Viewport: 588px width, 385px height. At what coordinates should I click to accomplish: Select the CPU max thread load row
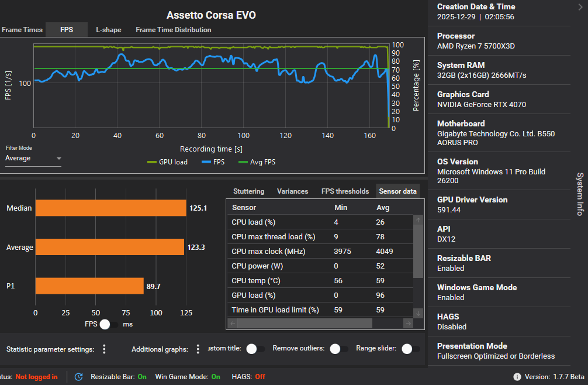tap(320, 237)
